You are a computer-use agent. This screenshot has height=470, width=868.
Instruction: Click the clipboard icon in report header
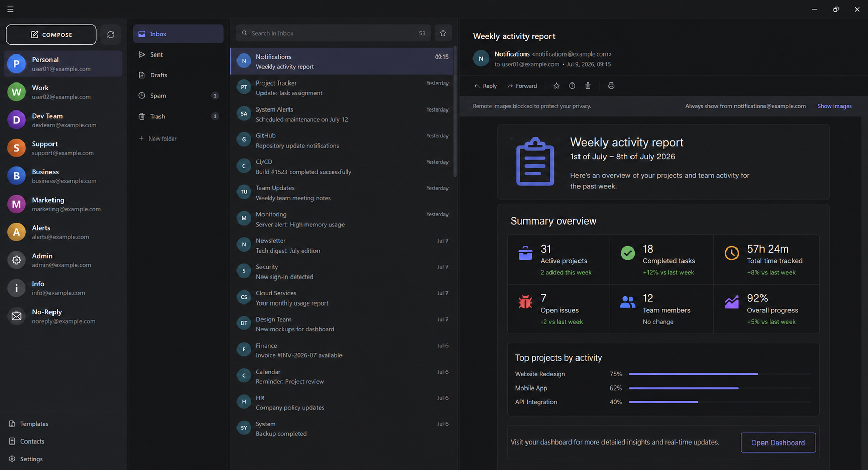pos(535,161)
